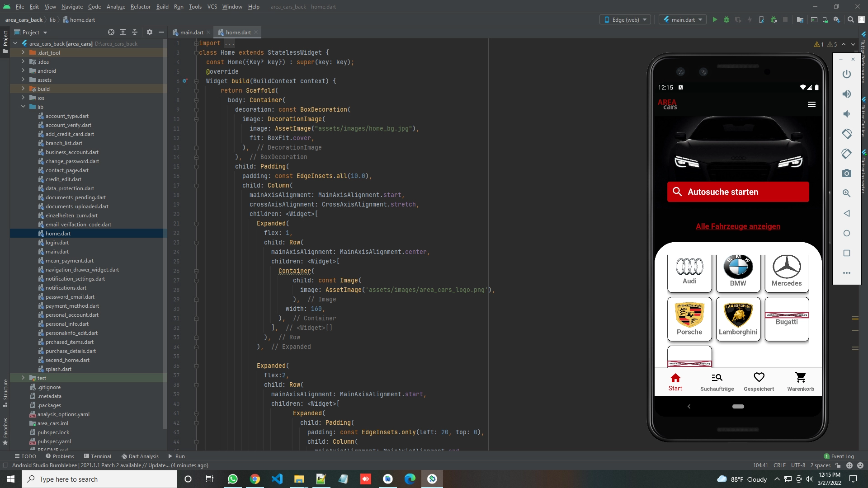Screen dimensions: 868x488
Task: Open navigation_drawer_widget.dart in the project tree
Action: click(82, 270)
